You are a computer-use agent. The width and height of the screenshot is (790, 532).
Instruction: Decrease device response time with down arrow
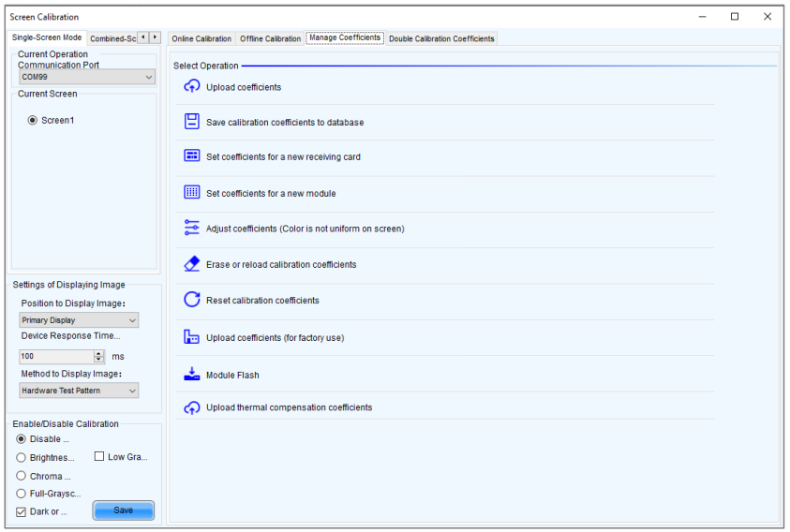(98, 360)
